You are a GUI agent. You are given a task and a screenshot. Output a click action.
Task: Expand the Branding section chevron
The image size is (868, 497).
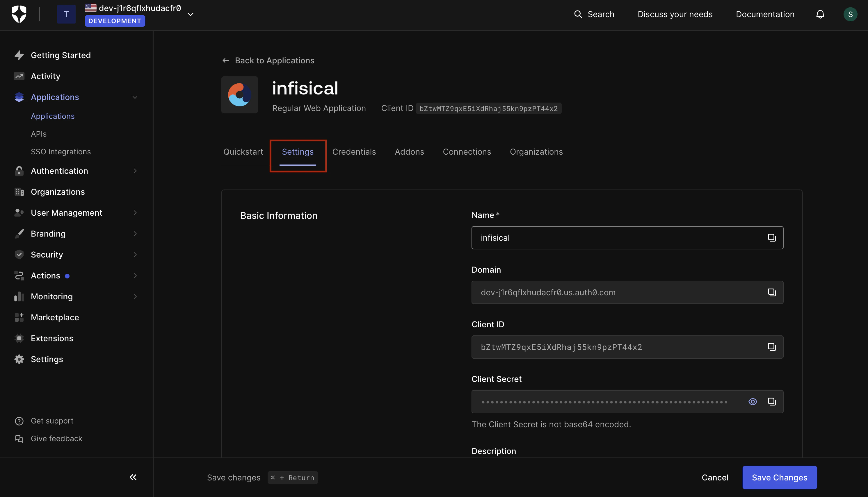(135, 233)
